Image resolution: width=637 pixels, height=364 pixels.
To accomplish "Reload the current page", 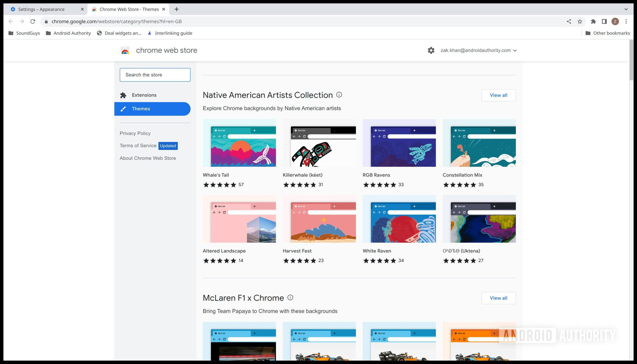I will click(33, 22).
